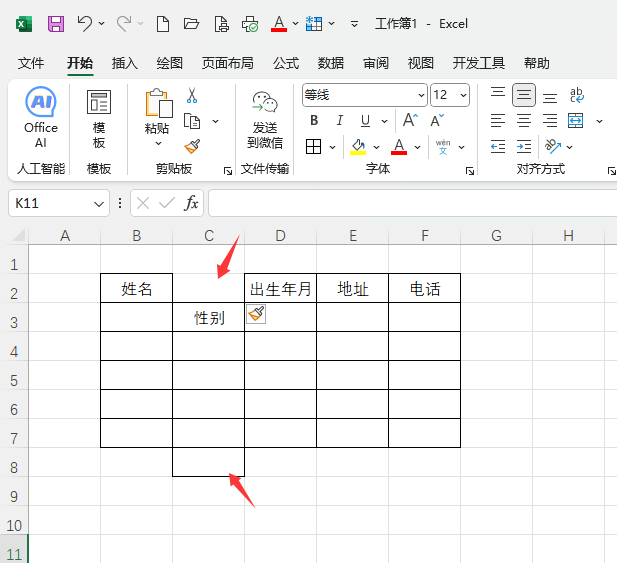Select the Format Painter brush in ribbon
The height and width of the screenshot is (563, 617).
[x=192, y=146]
